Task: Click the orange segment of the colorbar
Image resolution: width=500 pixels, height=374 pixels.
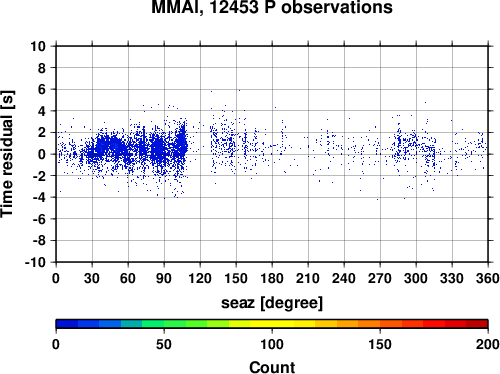Action: 369,324
